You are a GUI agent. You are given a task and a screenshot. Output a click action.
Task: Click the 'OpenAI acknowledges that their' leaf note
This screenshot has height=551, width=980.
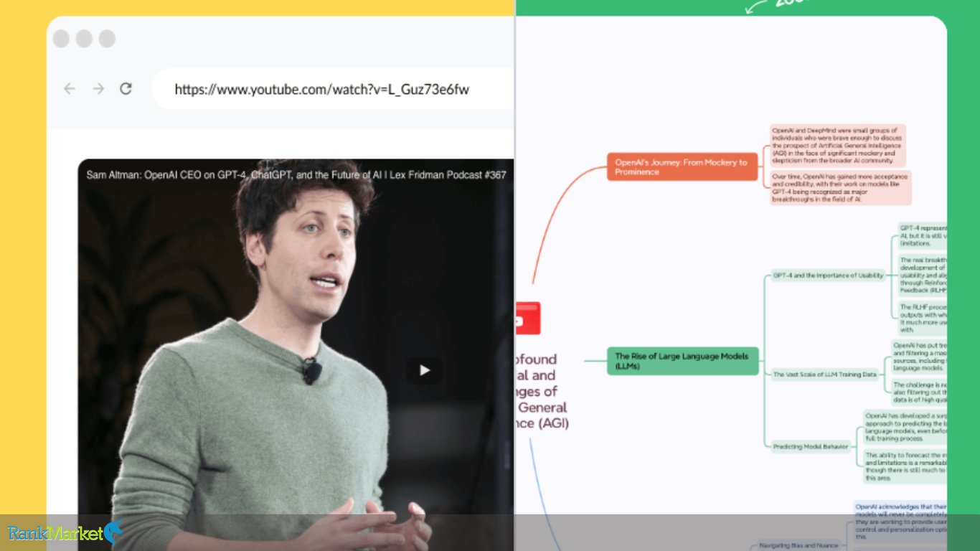click(x=900, y=522)
